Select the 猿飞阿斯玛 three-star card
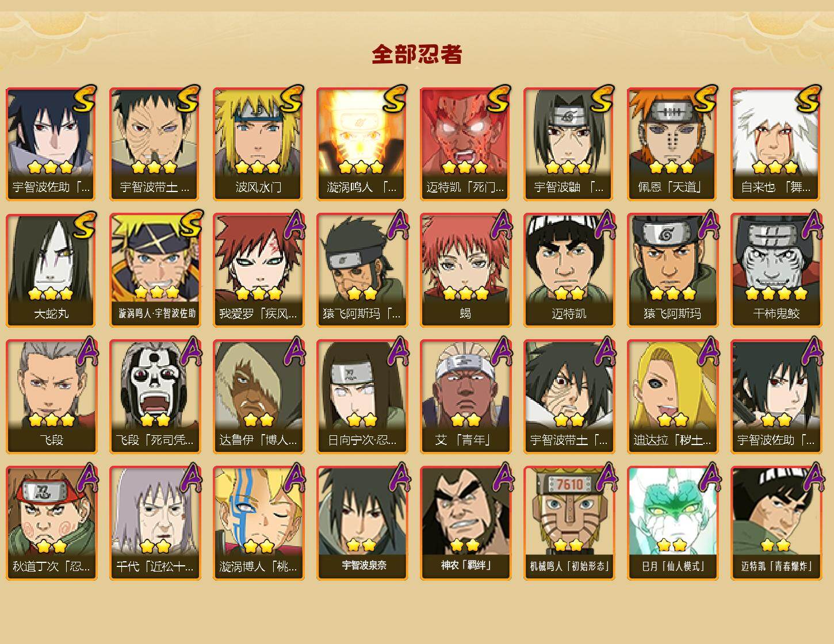 coord(672,270)
